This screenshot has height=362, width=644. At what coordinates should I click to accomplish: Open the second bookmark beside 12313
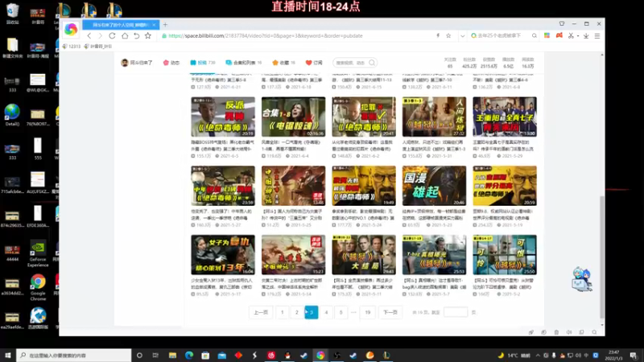pyautogui.click(x=97, y=47)
